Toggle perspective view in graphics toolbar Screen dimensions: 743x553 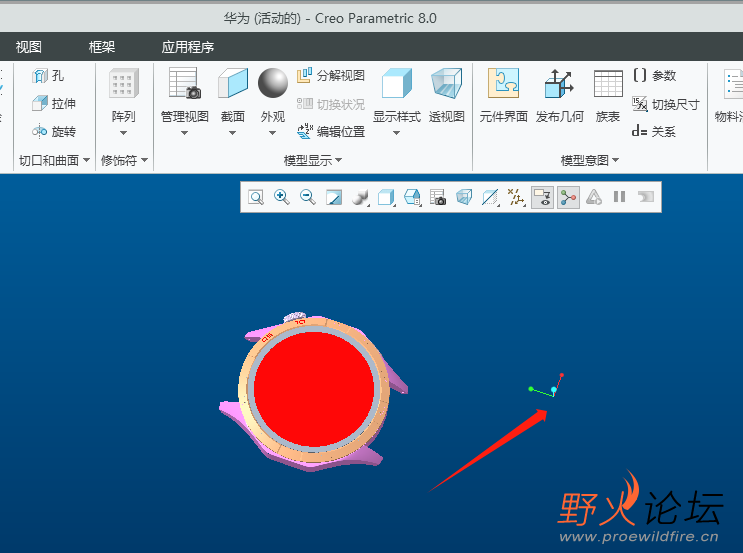point(464,197)
